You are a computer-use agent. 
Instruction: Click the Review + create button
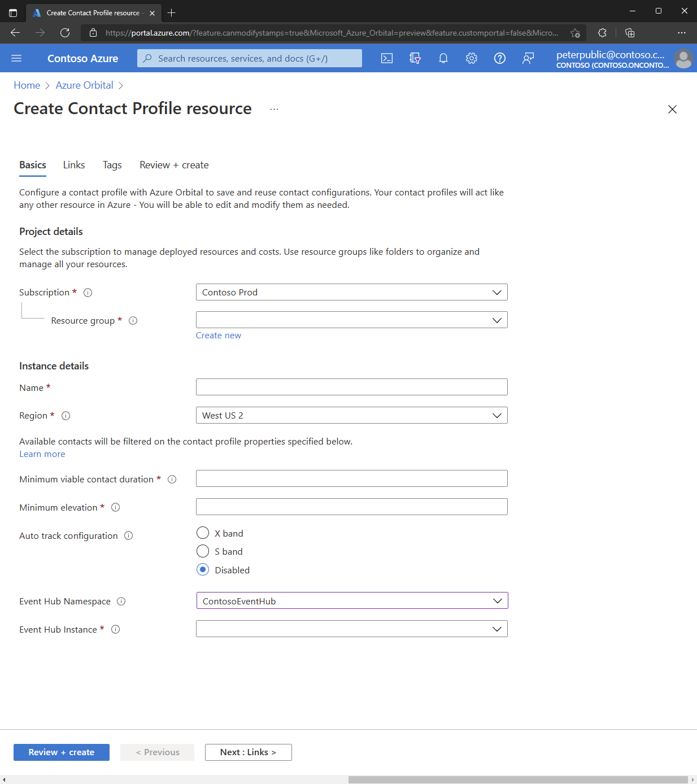[x=62, y=752]
